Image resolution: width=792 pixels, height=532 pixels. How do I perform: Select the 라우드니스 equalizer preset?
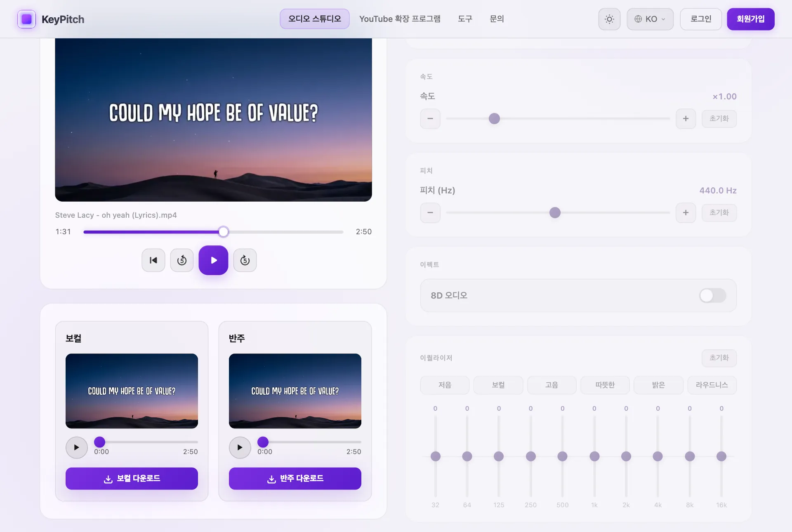pyautogui.click(x=712, y=385)
